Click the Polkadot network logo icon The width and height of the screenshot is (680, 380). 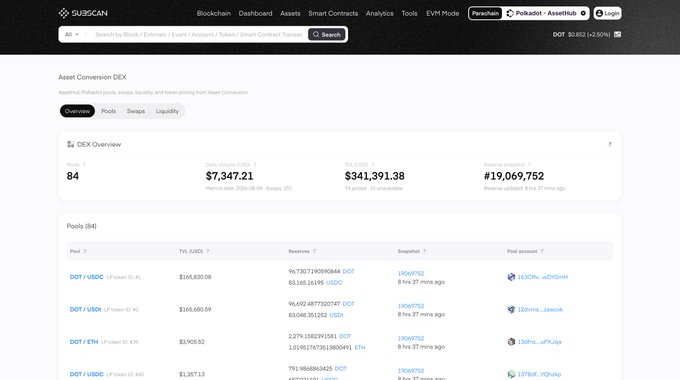pos(510,13)
